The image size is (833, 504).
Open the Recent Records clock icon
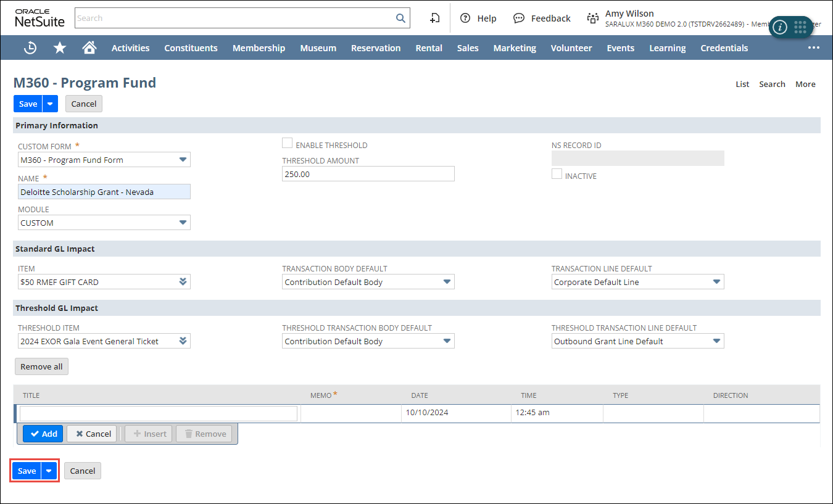(x=30, y=48)
